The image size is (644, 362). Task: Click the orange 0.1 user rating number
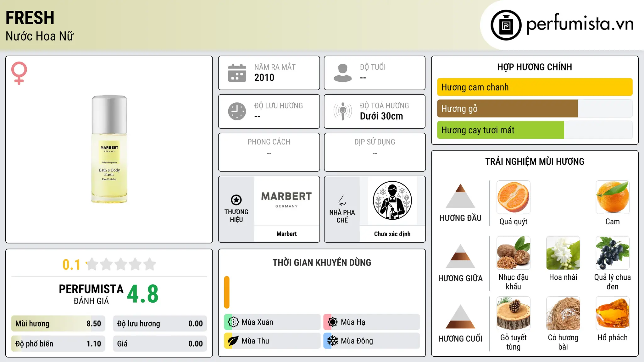point(71,265)
